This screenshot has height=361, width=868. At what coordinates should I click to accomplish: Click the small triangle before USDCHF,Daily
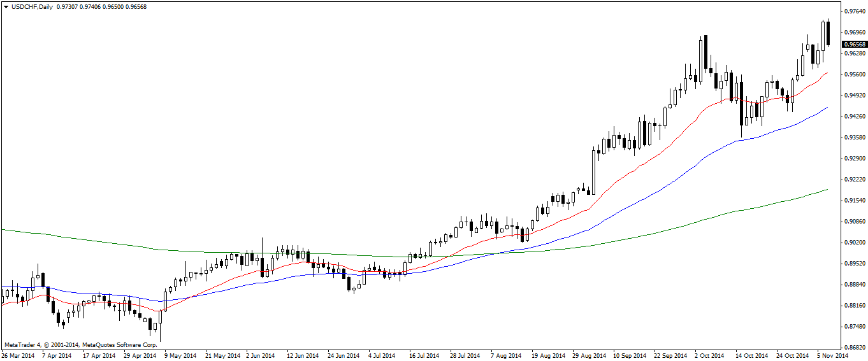click(6, 6)
